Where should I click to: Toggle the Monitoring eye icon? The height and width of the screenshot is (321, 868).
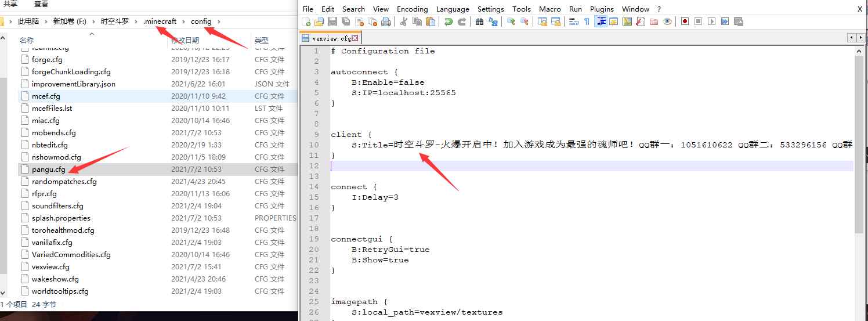(x=667, y=21)
